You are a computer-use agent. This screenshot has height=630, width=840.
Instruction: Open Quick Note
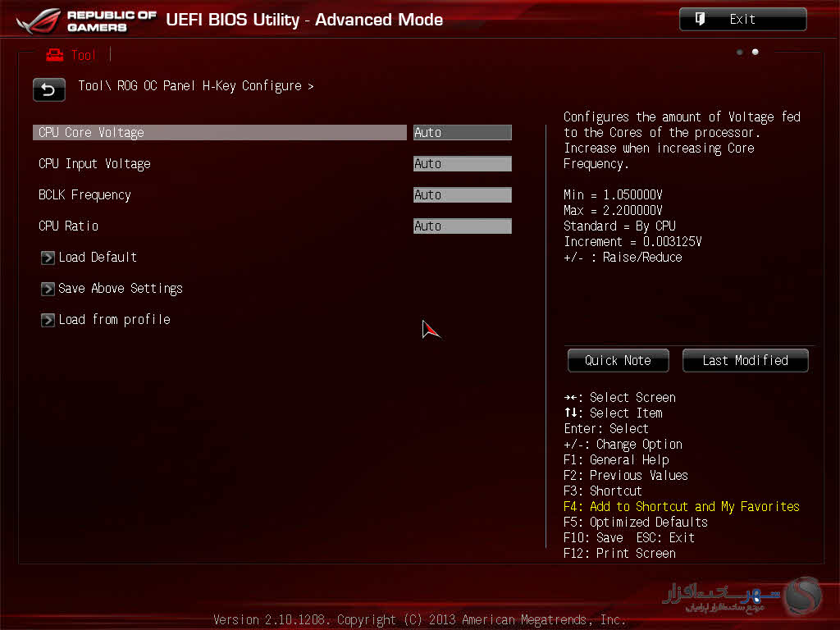pyautogui.click(x=618, y=360)
